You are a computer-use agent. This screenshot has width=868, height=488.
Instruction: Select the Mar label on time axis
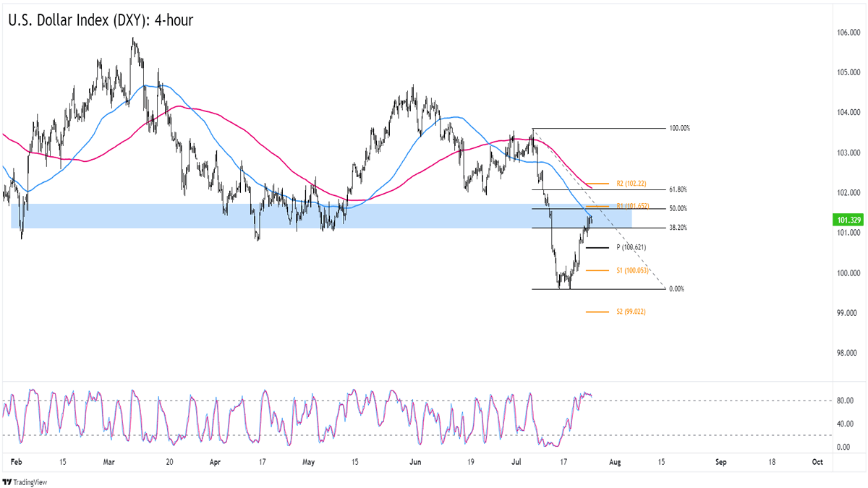click(108, 461)
